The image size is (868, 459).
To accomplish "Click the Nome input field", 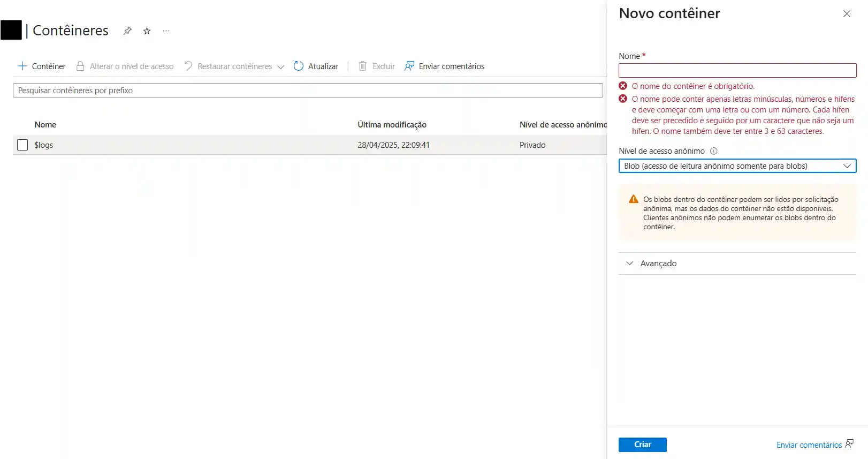I will coord(737,71).
